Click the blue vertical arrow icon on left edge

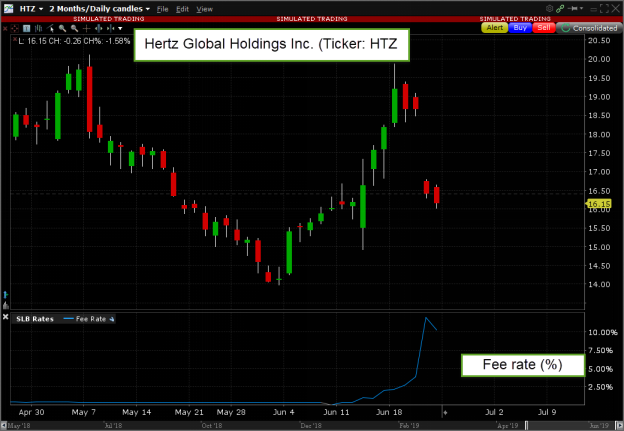[x=6, y=294]
